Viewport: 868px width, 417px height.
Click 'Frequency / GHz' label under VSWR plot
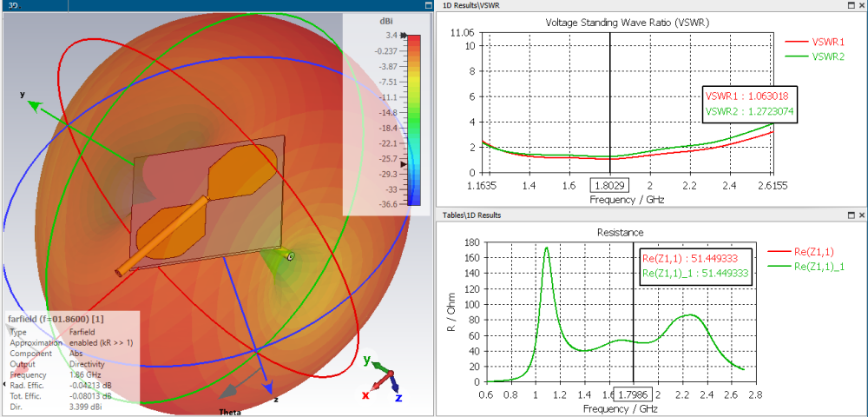click(626, 199)
